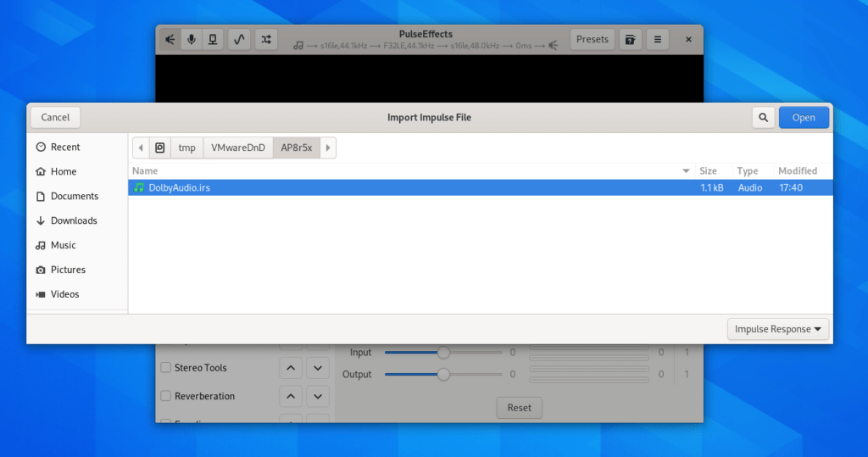
Task: Navigate to VMwareDnD in the path bar
Action: coord(238,148)
